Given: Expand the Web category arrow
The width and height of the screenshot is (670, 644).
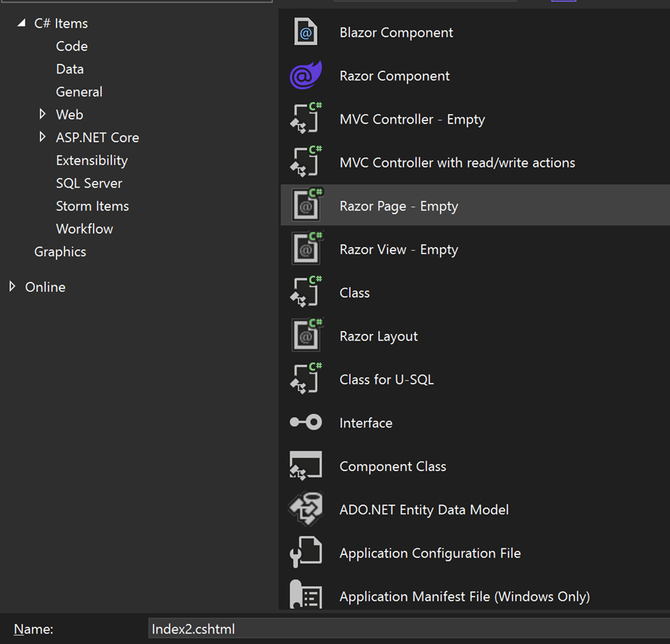Looking at the screenshot, I should click(42, 114).
